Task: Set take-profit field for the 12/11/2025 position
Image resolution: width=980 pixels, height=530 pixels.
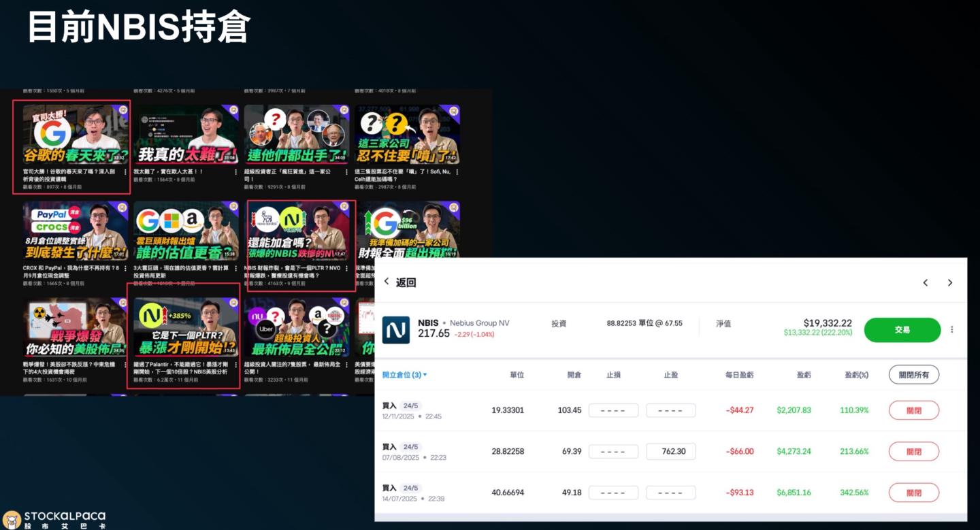Action: click(670, 410)
